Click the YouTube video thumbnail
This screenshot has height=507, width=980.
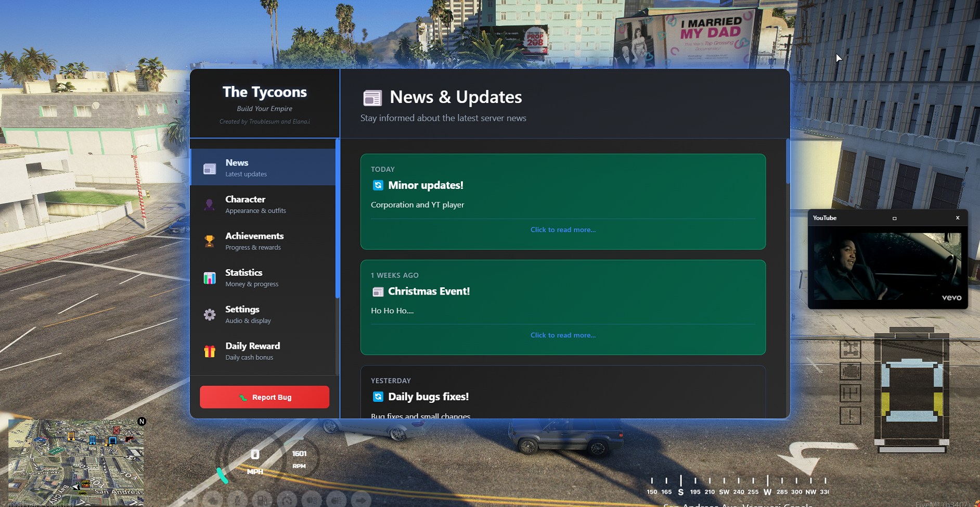887,267
